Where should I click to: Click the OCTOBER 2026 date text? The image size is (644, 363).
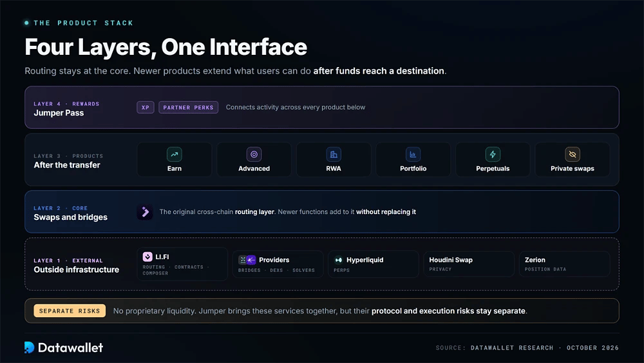tap(592, 348)
